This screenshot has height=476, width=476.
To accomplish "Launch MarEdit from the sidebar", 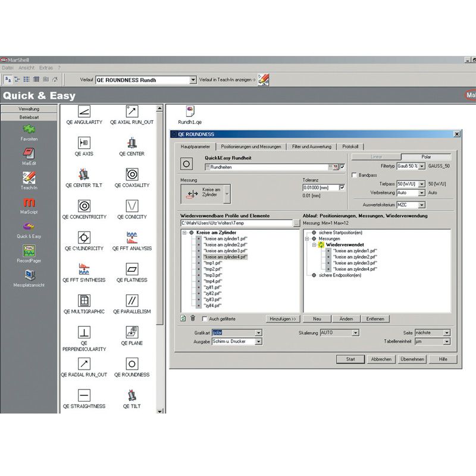I will coord(29,154).
